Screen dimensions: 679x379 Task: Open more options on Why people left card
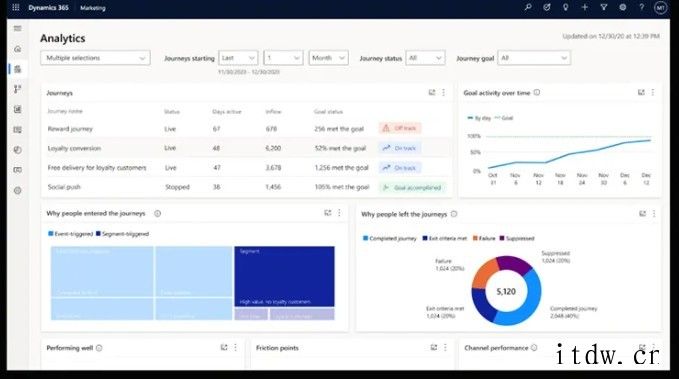(x=654, y=214)
